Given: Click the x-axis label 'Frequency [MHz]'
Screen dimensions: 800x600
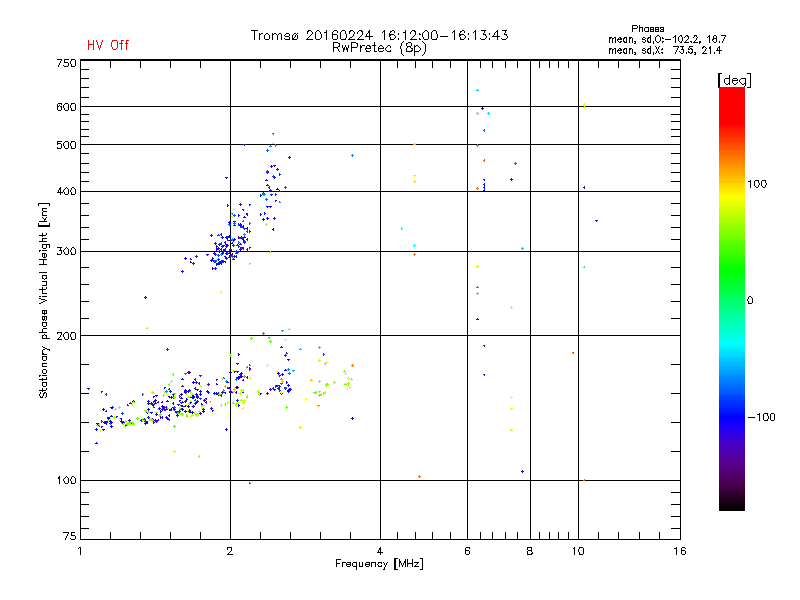Looking at the screenshot, I should tap(379, 564).
